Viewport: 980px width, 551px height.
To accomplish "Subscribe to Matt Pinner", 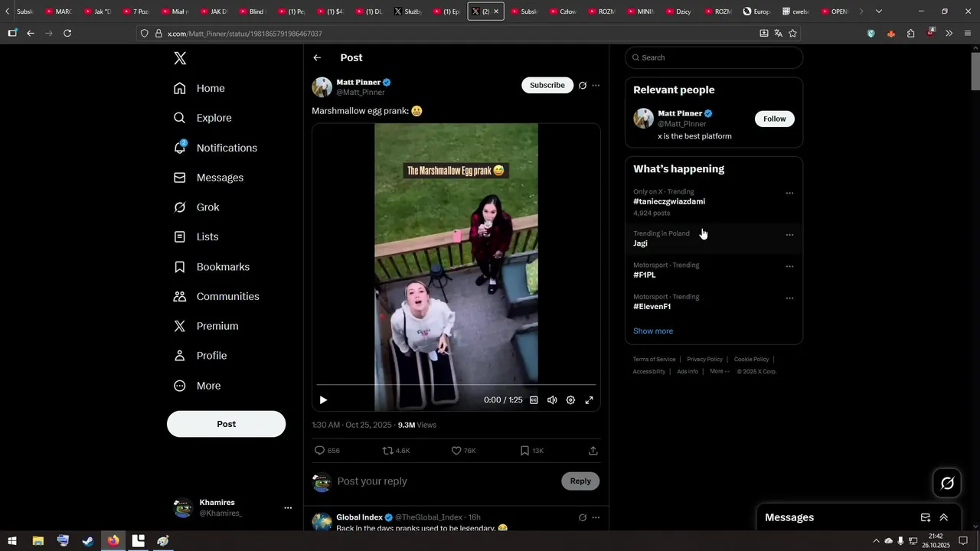I will (x=547, y=85).
